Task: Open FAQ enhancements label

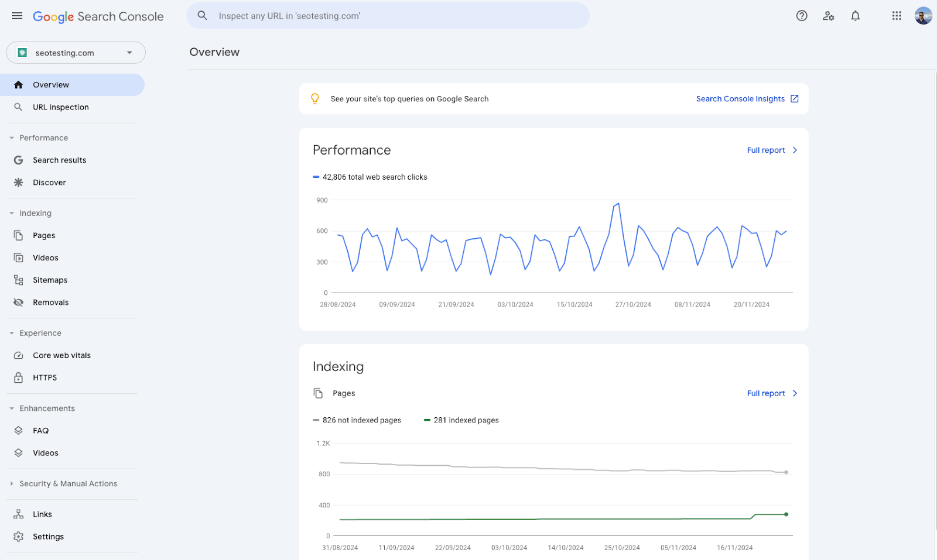Action: click(x=41, y=431)
